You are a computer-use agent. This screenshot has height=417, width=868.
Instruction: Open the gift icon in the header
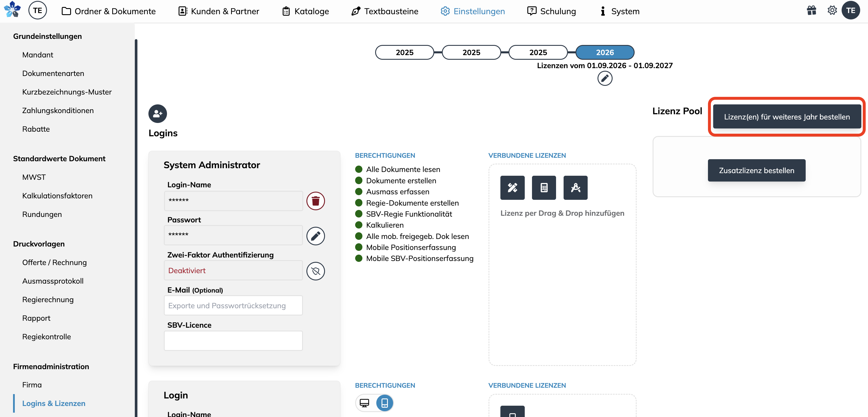click(811, 11)
